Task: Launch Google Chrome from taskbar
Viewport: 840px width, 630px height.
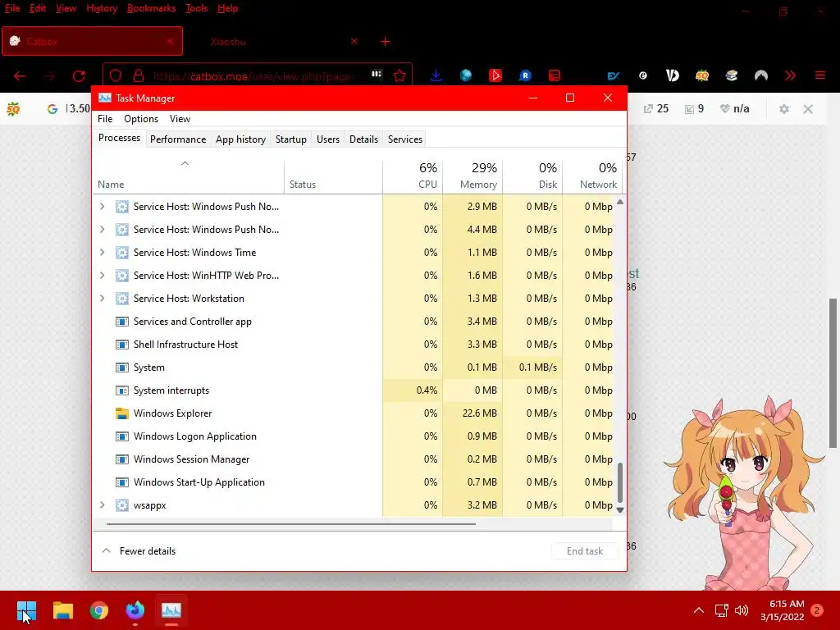Action: pyautogui.click(x=99, y=610)
